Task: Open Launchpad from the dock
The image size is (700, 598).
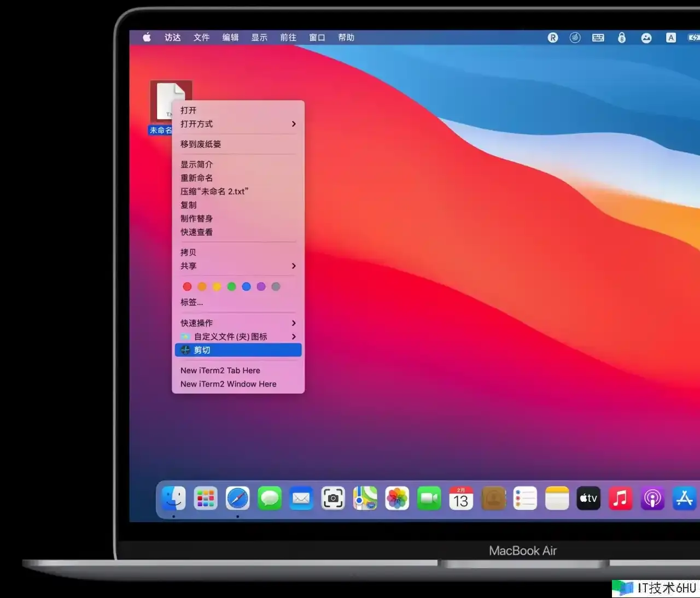Action: (206, 498)
